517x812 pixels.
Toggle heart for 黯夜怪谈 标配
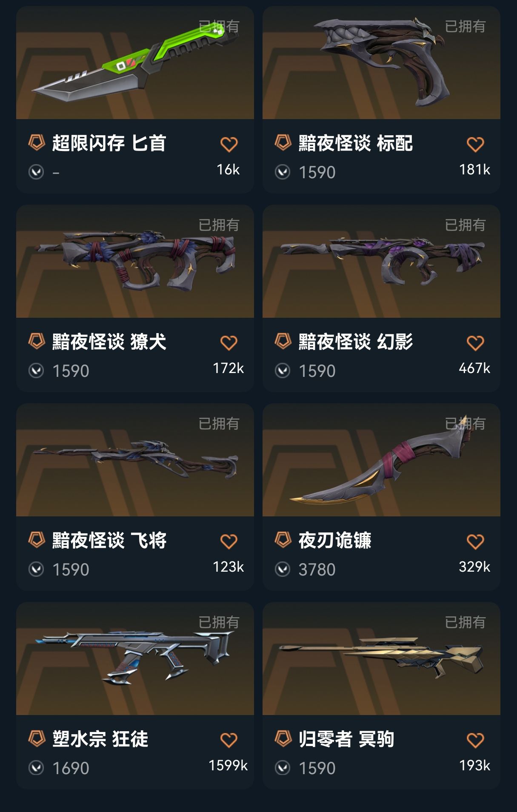tap(475, 145)
